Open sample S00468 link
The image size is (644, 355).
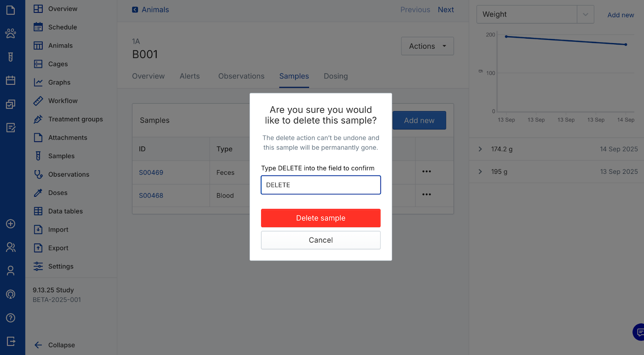[x=151, y=196]
